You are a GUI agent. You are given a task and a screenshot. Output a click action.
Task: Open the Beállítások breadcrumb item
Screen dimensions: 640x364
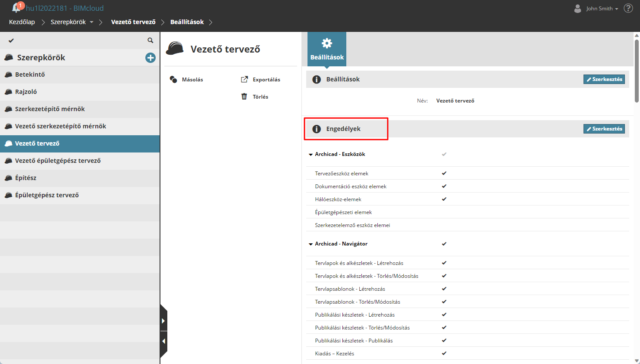(187, 22)
